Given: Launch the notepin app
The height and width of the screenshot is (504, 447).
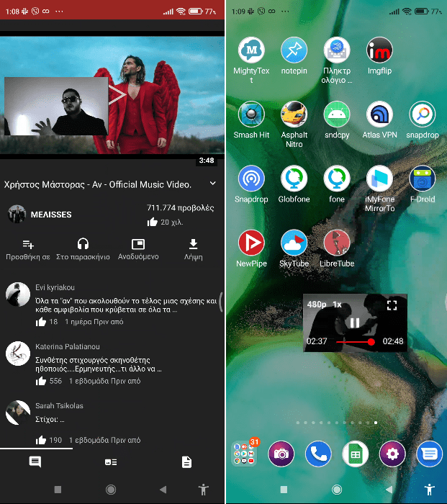Looking at the screenshot, I should [x=294, y=50].
